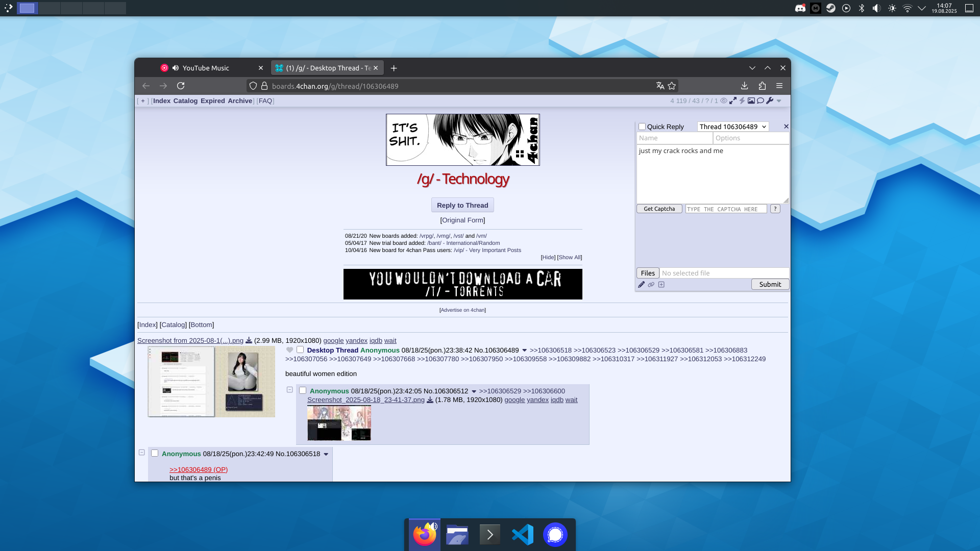Viewport: 980px width, 551px height.
Task: Collapse the reply No.106306512 with minus button
Action: tap(290, 390)
